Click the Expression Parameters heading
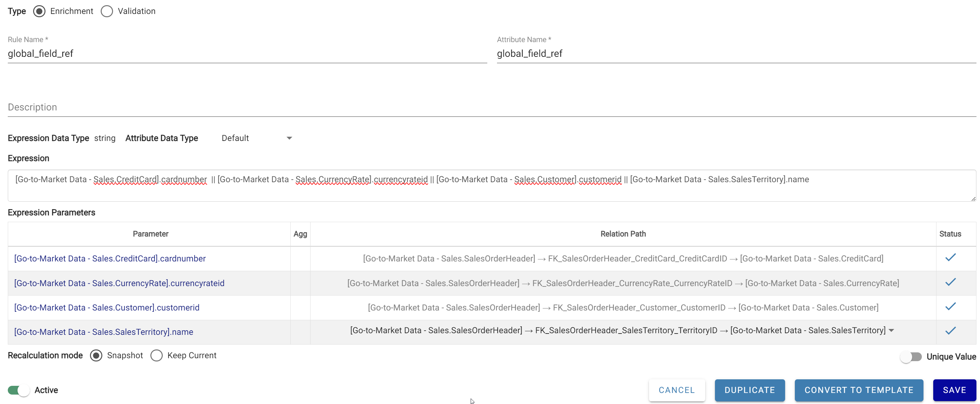This screenshot has width=980, height=404. pyautogui.click(x=51, y=213)
